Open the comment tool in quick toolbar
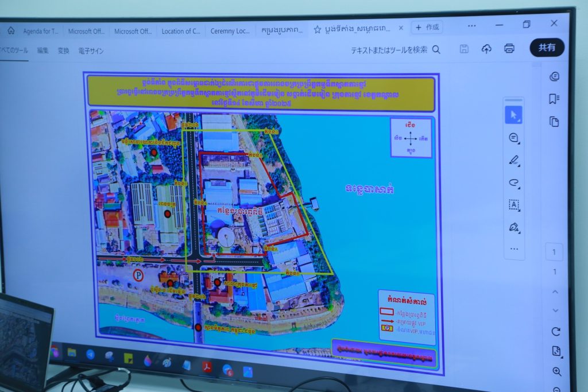The width and height of the screenshot is (588, 392). click(513, 138)
